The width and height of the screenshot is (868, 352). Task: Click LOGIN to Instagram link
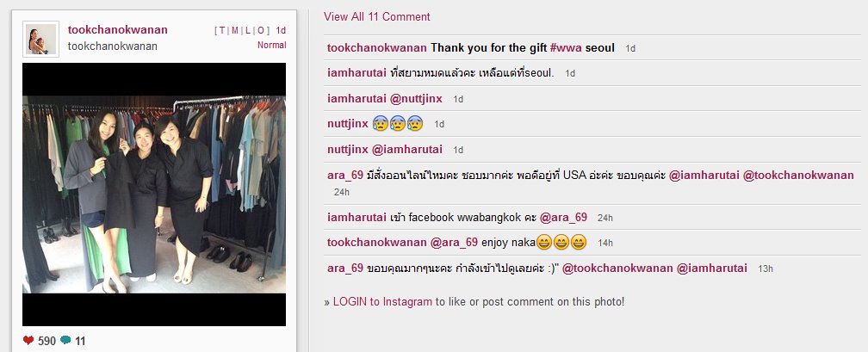pos(382,301)
